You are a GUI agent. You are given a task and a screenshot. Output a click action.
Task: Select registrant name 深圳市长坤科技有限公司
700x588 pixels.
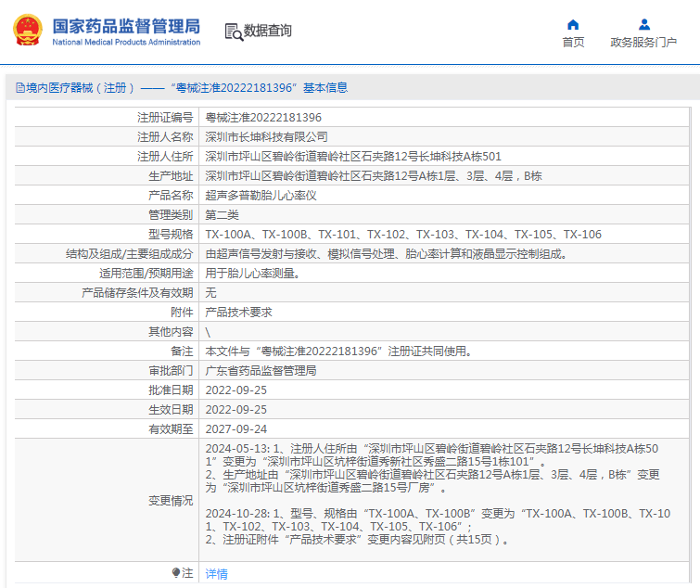266,137
